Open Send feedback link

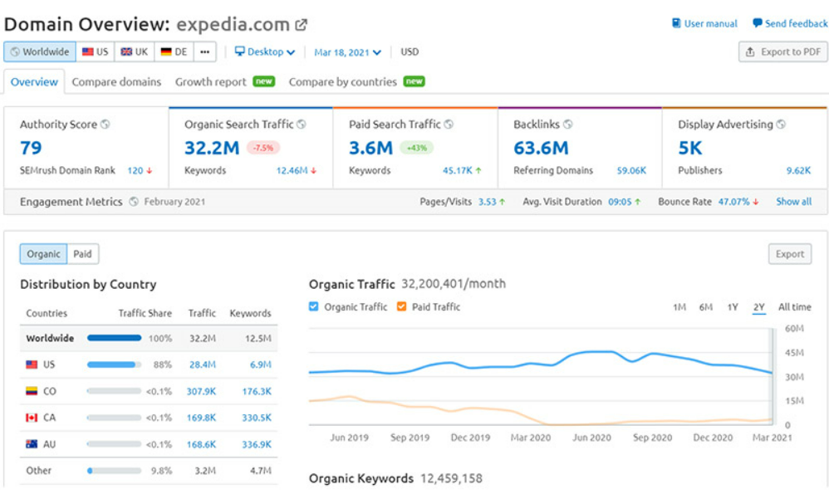(x=790, y=23)
